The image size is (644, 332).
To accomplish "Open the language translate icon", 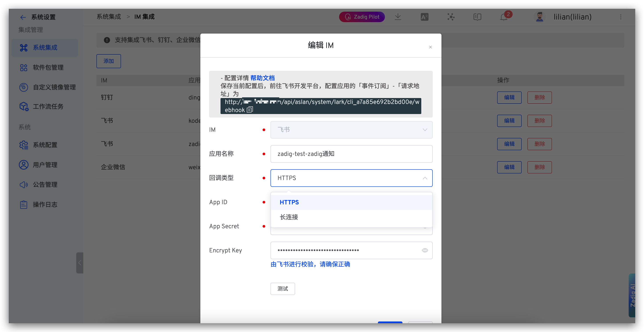I will click(424, 17).
